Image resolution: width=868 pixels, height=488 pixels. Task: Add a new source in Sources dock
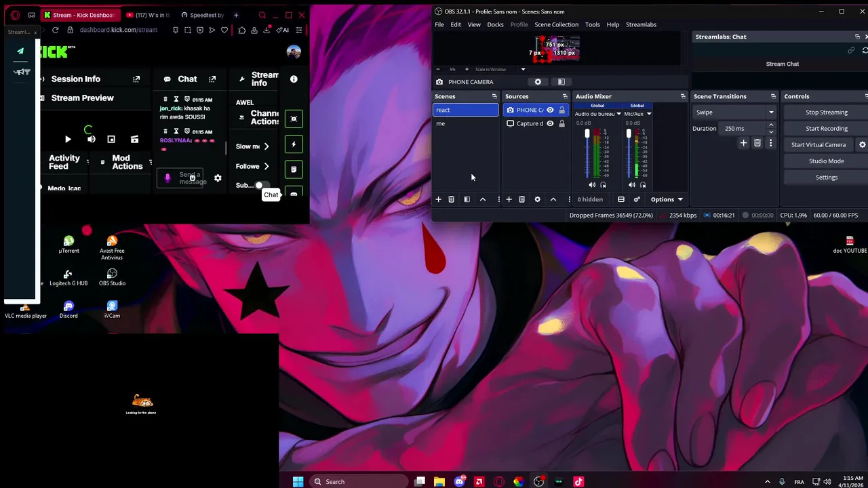coord(509,199)
